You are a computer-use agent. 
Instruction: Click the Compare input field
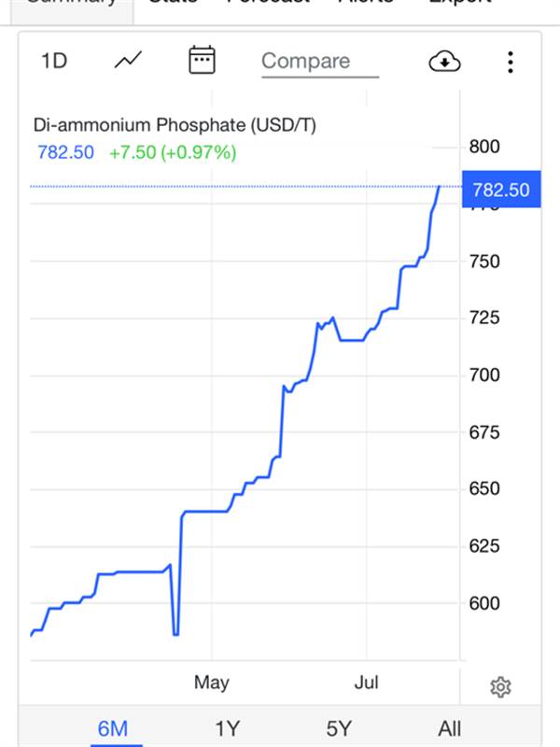click(320, 62)
